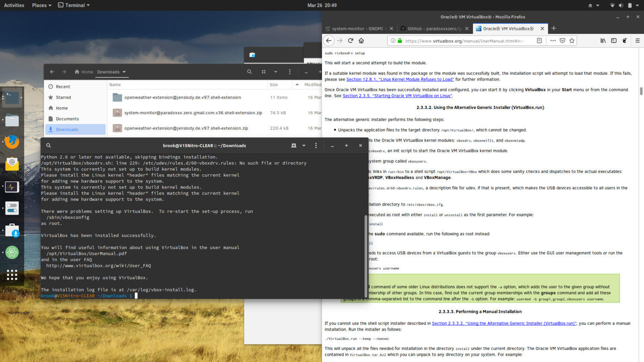Select Home in Files sidebar
The height and width of the screenshot is (362, 644).
pyautogui.click(x=75, y=108)
